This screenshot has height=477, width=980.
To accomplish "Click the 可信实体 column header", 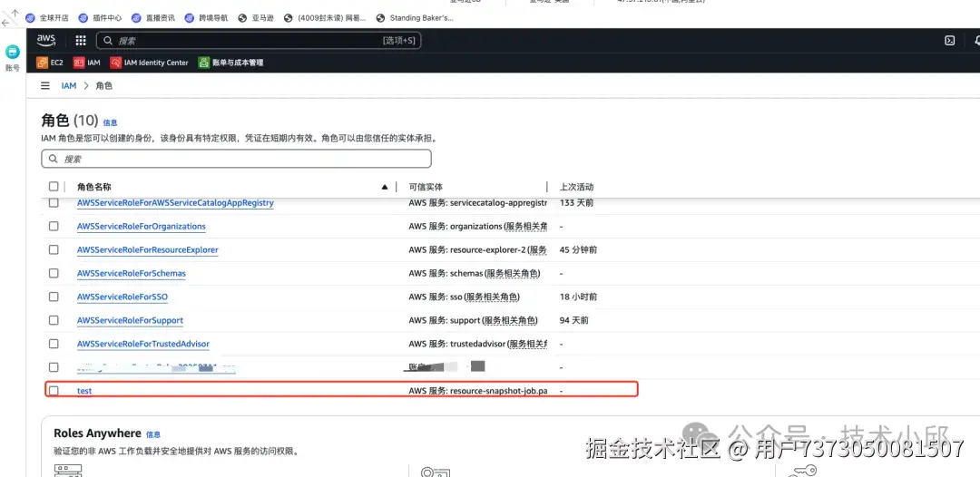I will click(x=426, y=187).
